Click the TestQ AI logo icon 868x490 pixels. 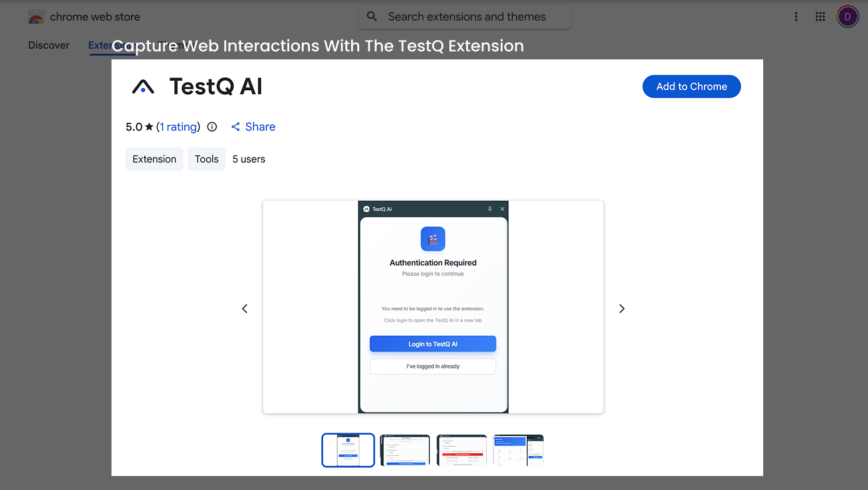pyautogui.click(x=143, y=87)
